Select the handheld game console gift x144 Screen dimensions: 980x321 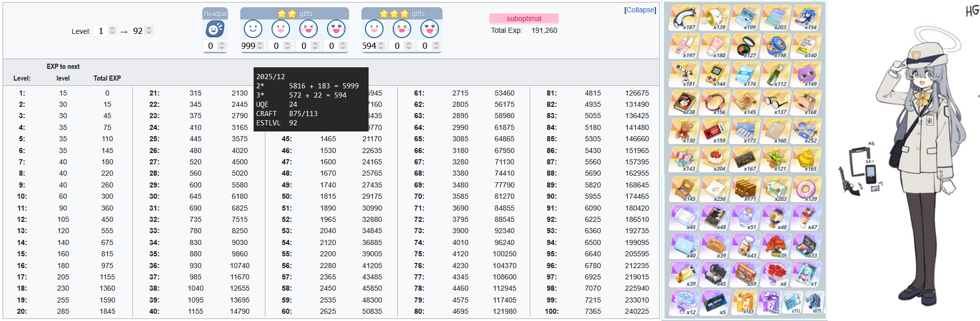click(x=715, y=75)
